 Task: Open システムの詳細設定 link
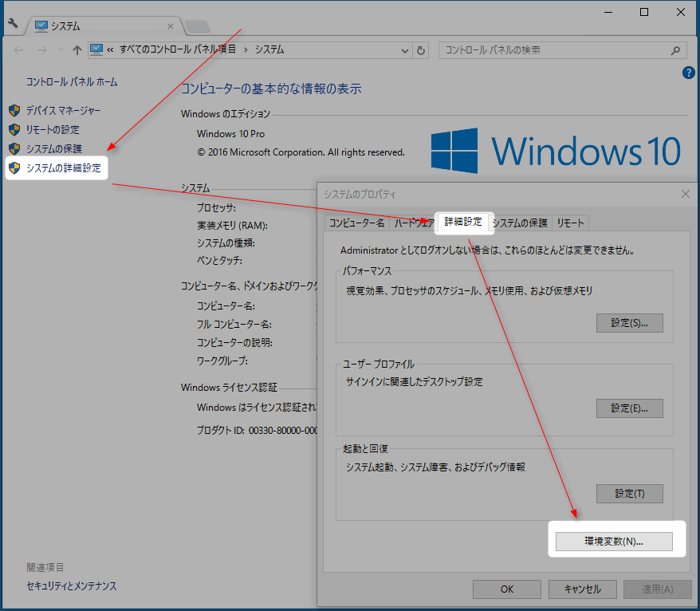click(x=64, y=168)
